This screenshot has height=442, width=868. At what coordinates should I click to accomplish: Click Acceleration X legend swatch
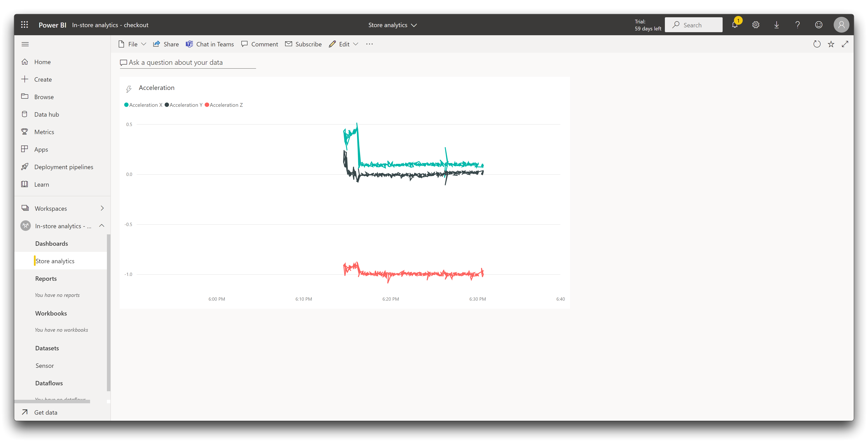point(126,105)
